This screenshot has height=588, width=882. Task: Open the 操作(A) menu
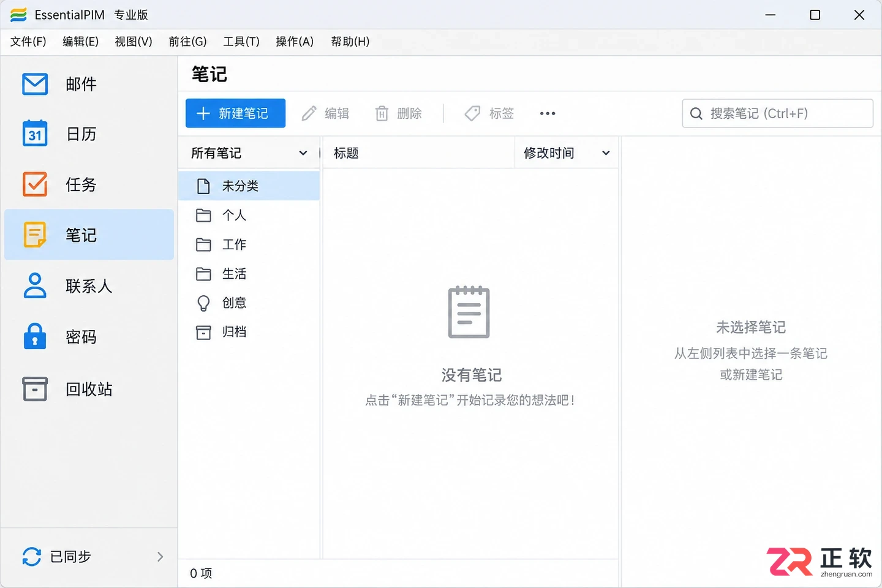tap(295, 42)
